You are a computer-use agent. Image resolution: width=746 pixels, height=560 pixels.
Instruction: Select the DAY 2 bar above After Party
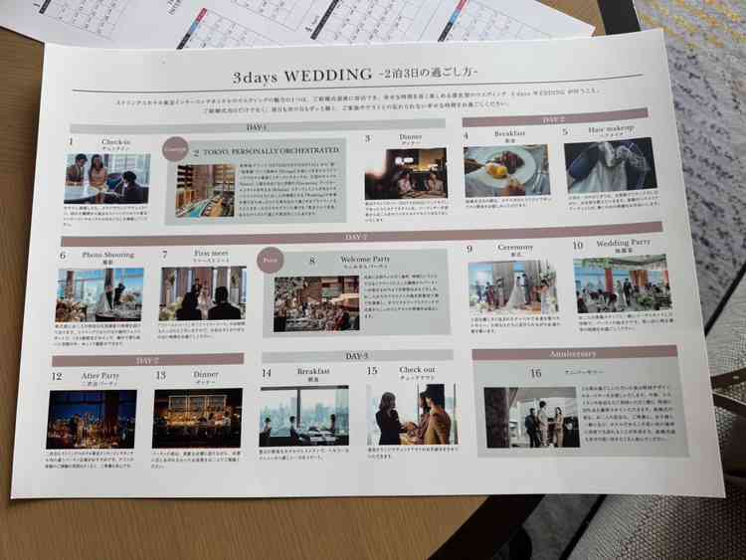coord(148,360)
